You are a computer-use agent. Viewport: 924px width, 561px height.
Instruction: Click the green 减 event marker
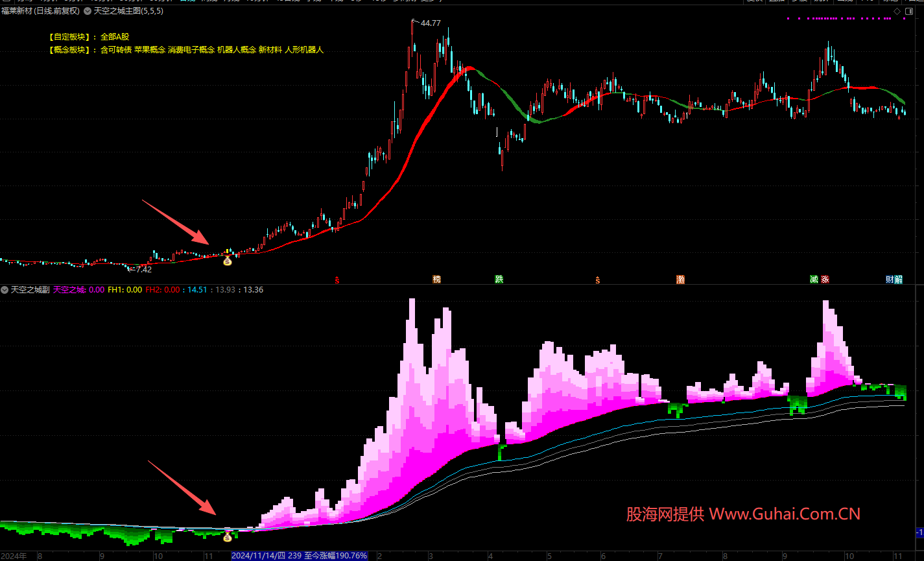(814, 280)
